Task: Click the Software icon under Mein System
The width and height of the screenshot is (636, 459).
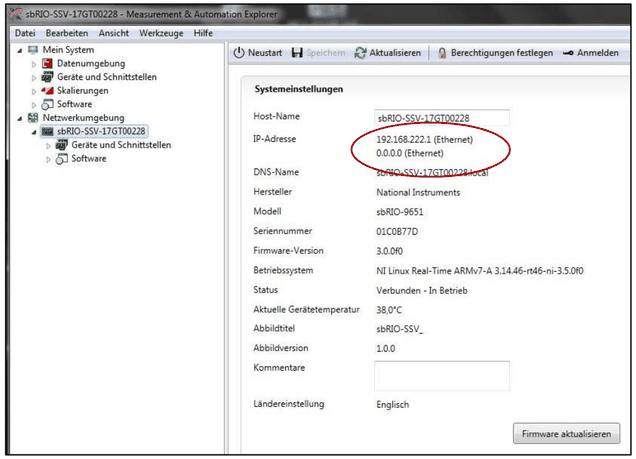Action: [47, 104]
